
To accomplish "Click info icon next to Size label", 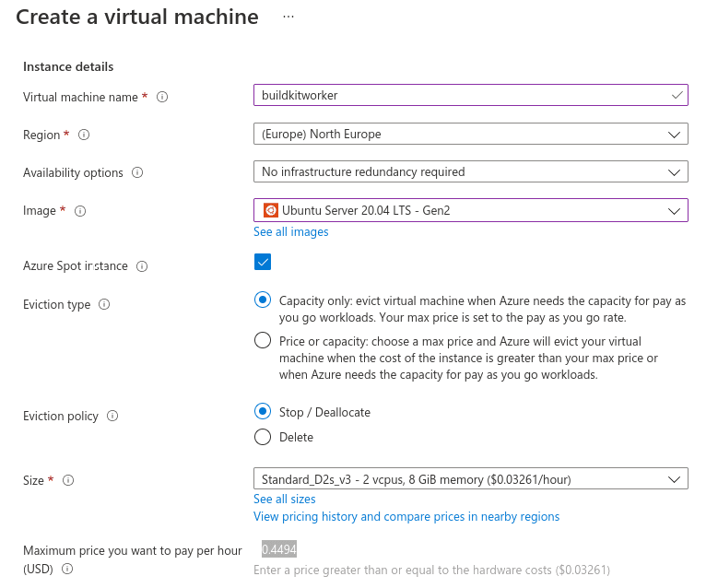I will coord(68,480).
